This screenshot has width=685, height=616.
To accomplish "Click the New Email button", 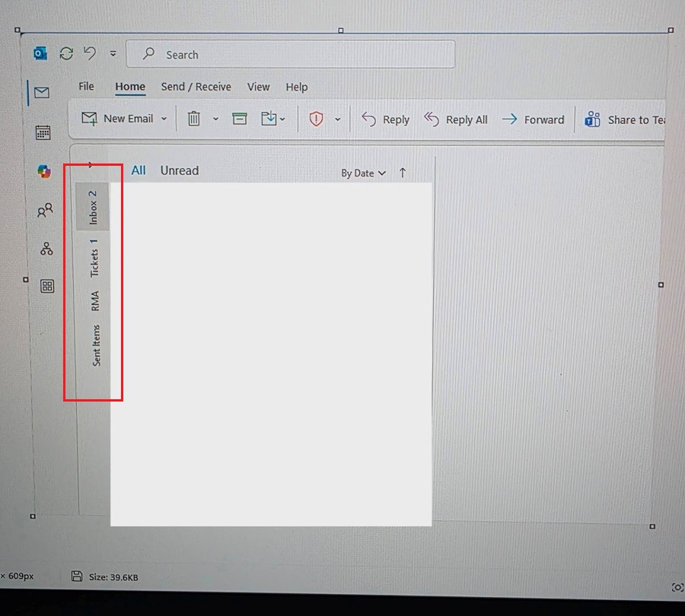I will click(117, 119).
